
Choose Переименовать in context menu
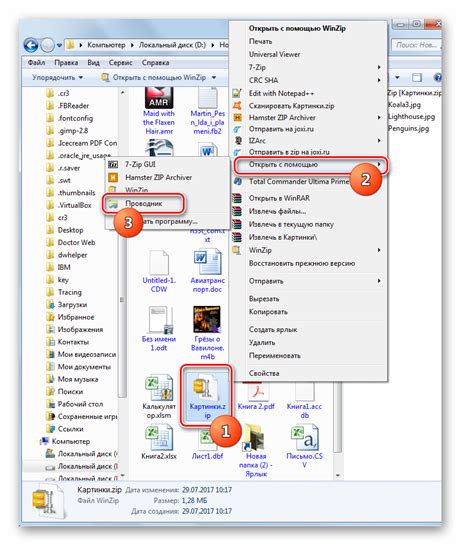[x=275, y=356]
